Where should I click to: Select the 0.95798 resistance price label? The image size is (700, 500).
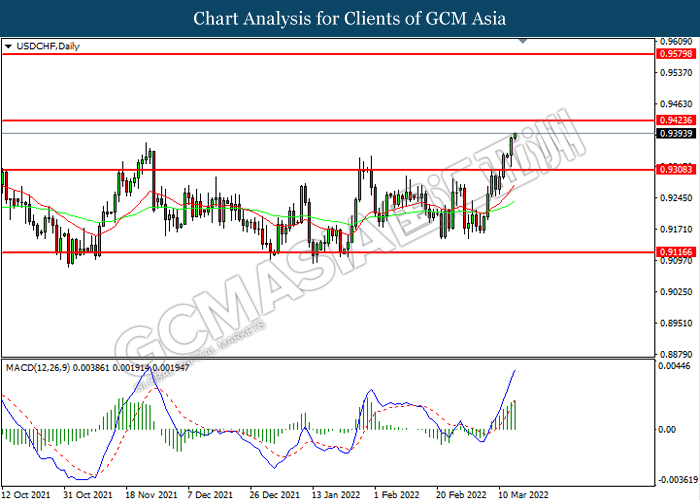[676, 54]
